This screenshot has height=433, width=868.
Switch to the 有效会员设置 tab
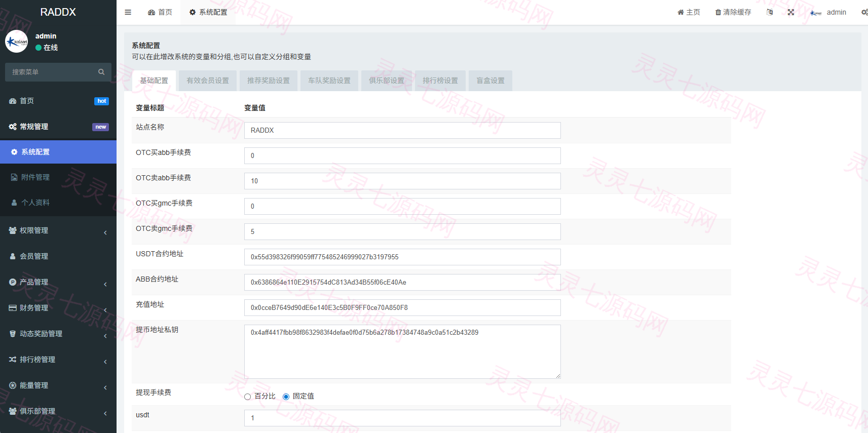[208, 81]
